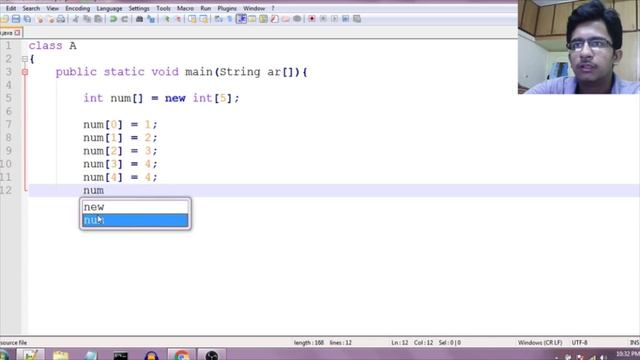
Task: Click the Playback macro icon
Action: (334, 19)
